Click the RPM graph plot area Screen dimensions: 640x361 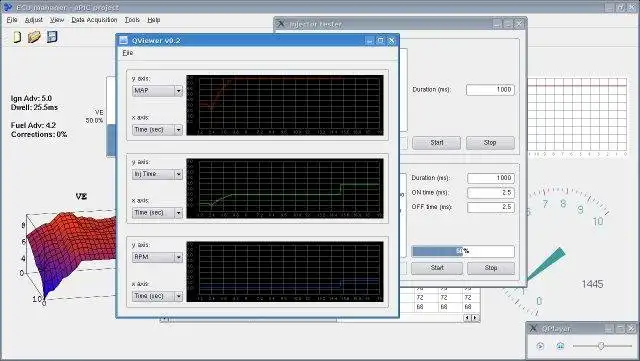(x=285, y=272)
